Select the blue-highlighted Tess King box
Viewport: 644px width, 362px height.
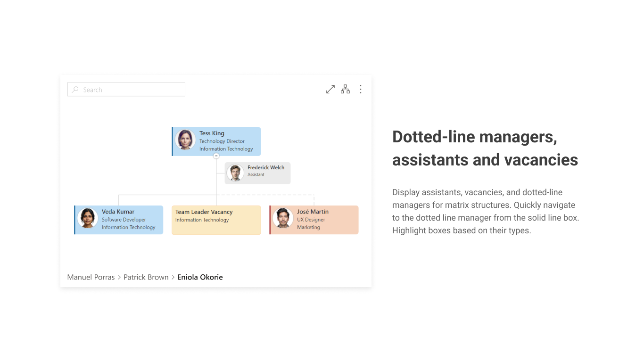coord(216,141)
